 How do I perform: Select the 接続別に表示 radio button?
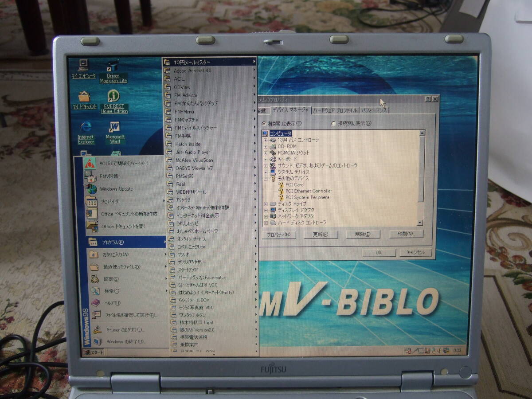[334, 124]
